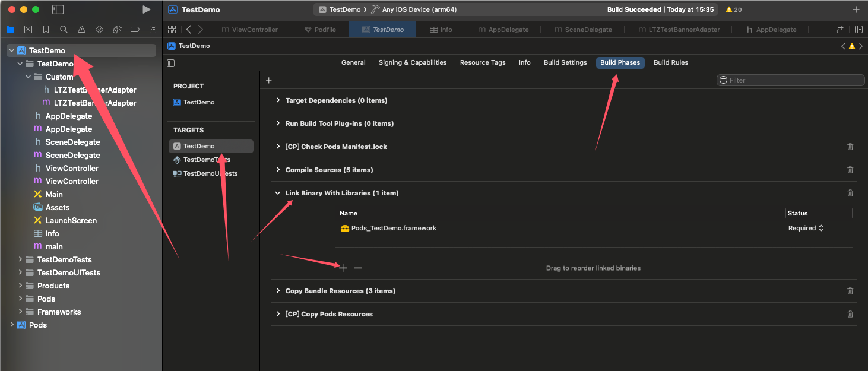Expand the TestDemoUITests folder
The width and height of the screenshot is (868, 371).
[20, 272]
